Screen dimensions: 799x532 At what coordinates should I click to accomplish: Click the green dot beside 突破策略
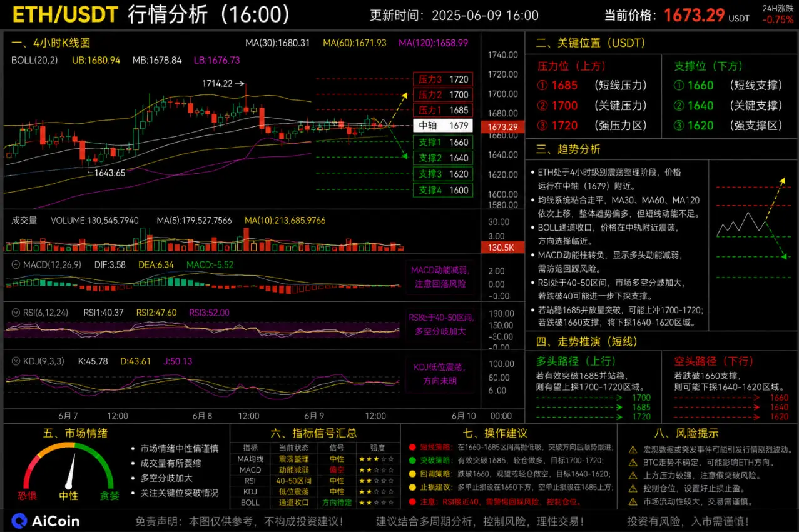point(412,461)
